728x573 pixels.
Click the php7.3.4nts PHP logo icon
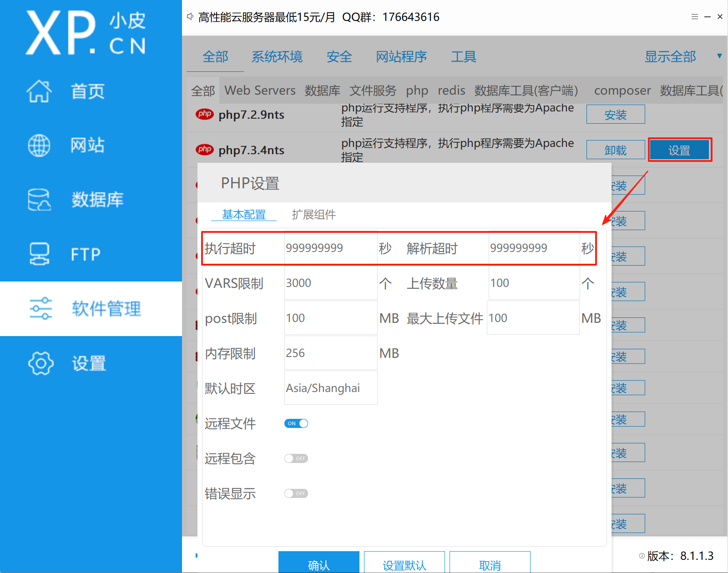click(x=205, y=150)
